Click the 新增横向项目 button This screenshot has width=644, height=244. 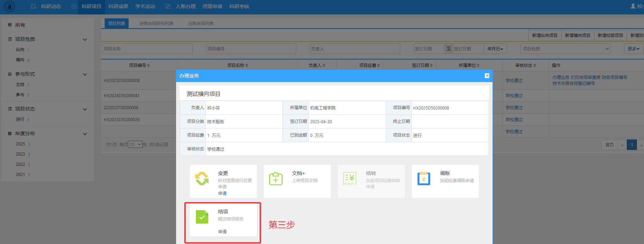[577, 35]
